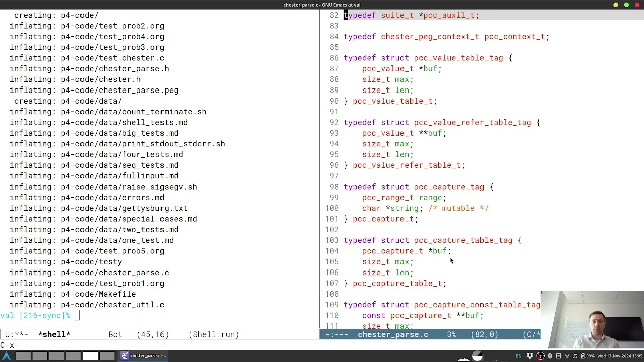Screen dimensions: 644x362
Task: Select the chester_parse.c taskbar window entry
Action: (x=143, y=356)
